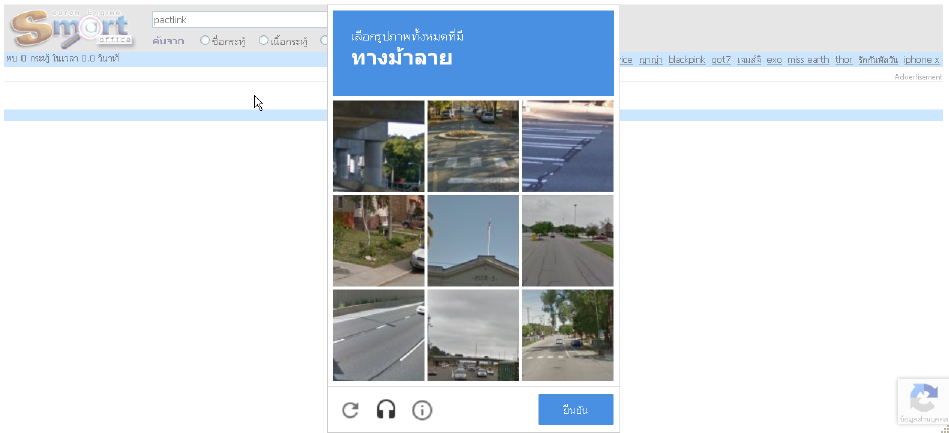The image size is (949, 433).
Task: Open the miss earth keyword link
Action: [x=808, y=60]
